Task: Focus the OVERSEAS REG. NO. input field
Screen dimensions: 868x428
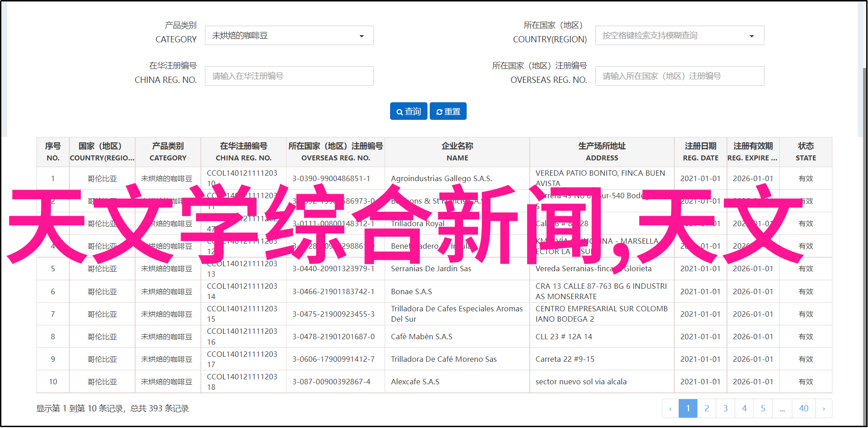Action: coord(679,76)
